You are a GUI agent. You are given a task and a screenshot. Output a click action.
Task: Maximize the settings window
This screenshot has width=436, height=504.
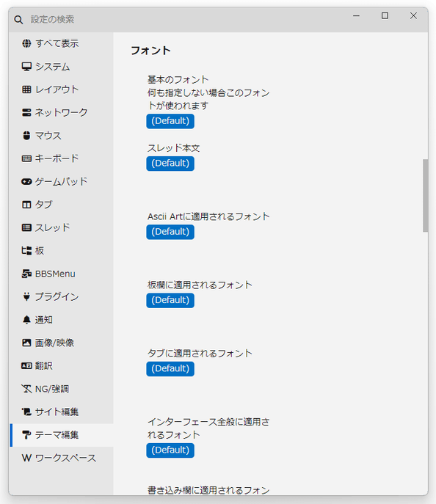[385, 15]
